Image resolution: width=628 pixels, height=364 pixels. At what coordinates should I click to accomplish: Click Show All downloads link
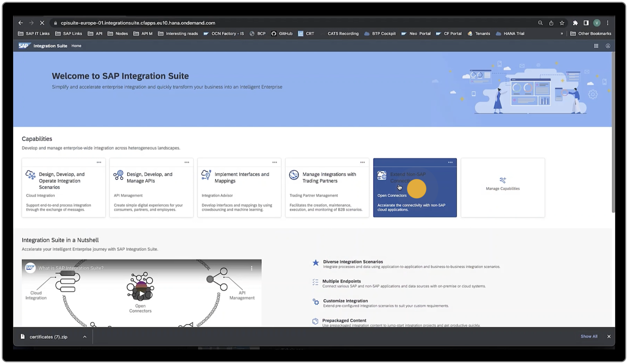point(589,337)
